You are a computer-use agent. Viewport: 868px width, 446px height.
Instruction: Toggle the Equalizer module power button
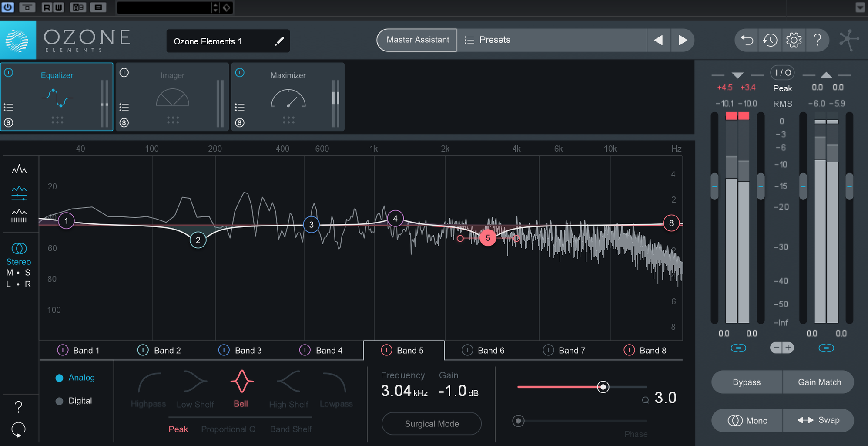tap(9, 73)
